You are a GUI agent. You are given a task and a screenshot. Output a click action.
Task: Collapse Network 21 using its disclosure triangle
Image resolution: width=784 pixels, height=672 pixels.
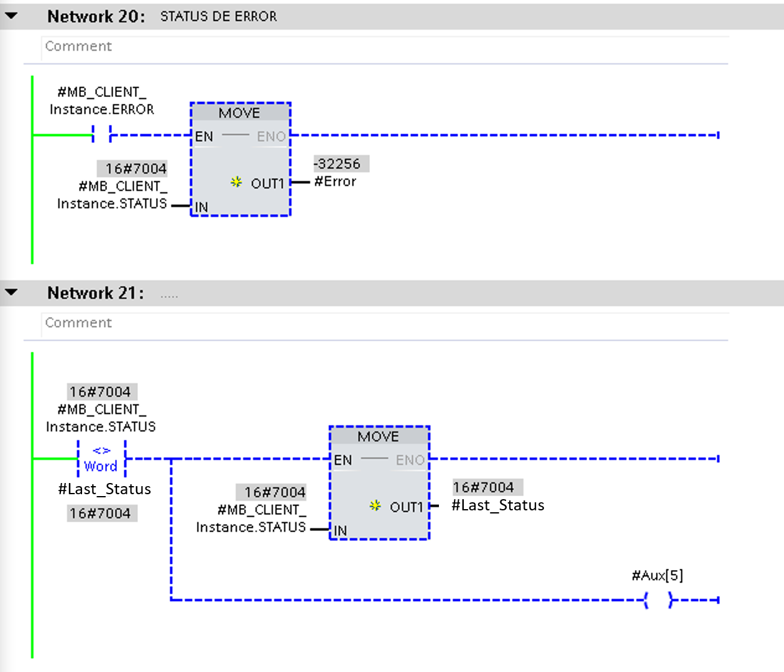coord(11,293)
